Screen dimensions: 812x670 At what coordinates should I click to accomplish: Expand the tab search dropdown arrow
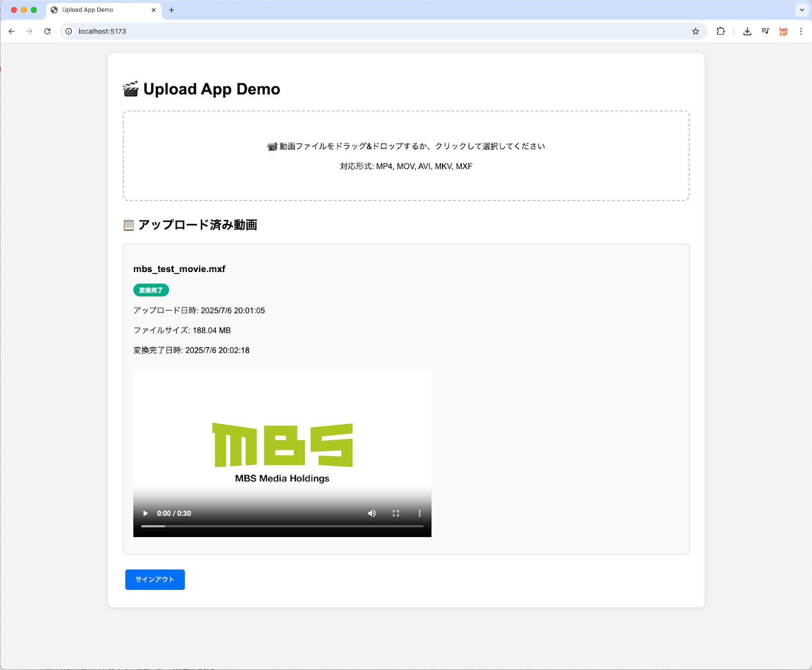802,10
